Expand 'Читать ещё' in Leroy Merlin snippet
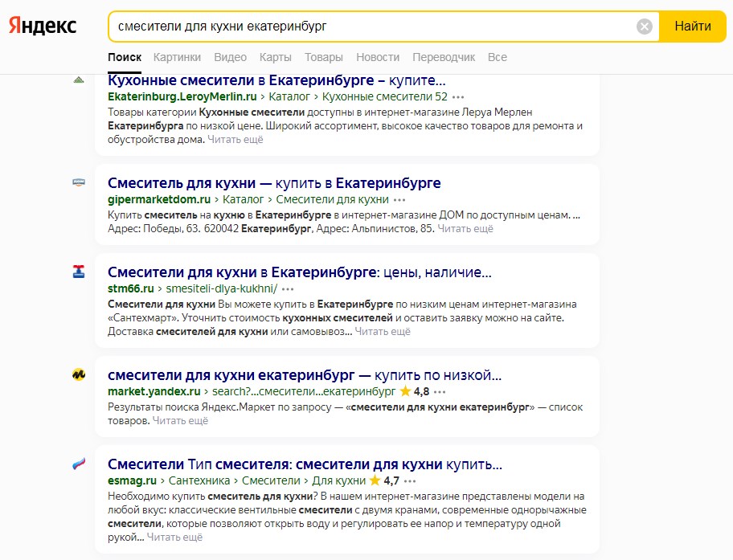 click(x=235, y=139)
